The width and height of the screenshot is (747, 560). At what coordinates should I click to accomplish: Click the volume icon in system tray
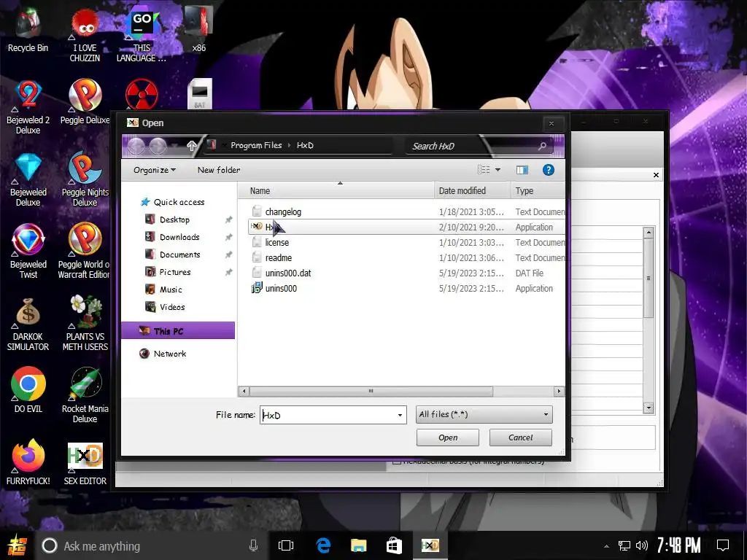pos(641,545)
